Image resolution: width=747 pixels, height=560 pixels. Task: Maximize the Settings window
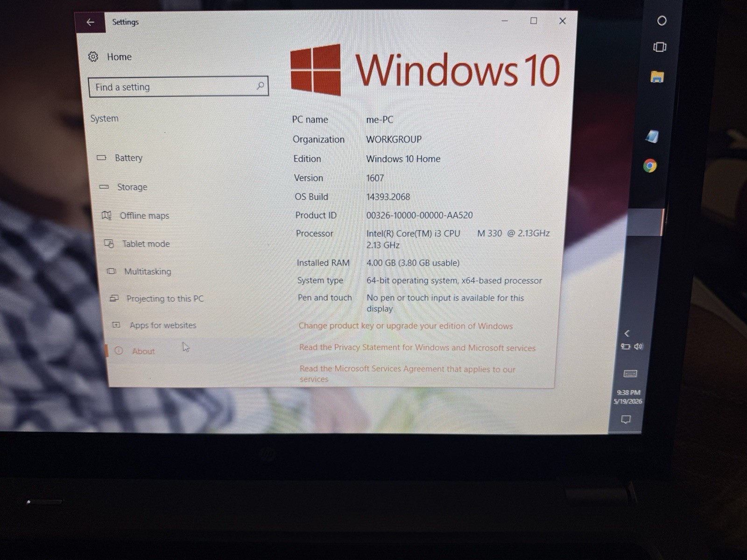tap(534, 21)
